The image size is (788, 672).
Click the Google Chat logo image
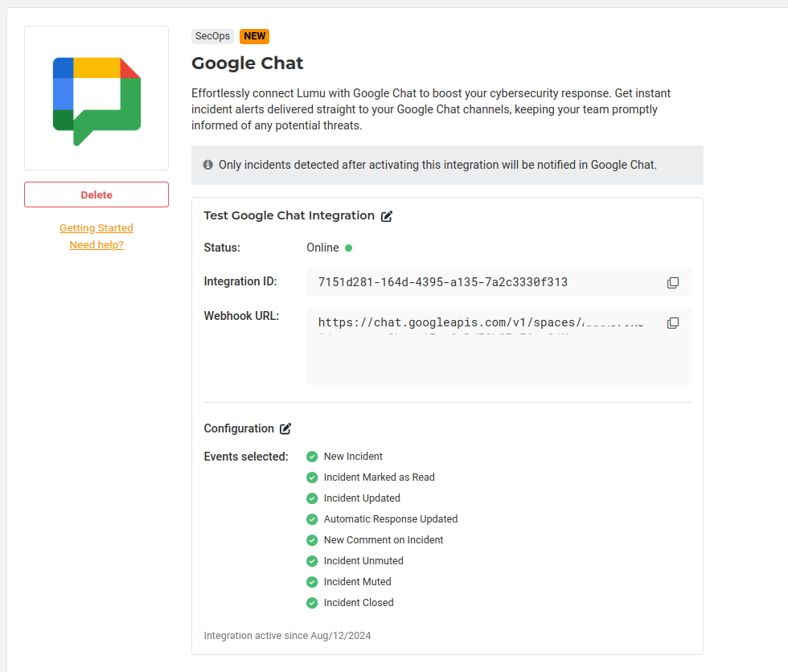point(96,99)
